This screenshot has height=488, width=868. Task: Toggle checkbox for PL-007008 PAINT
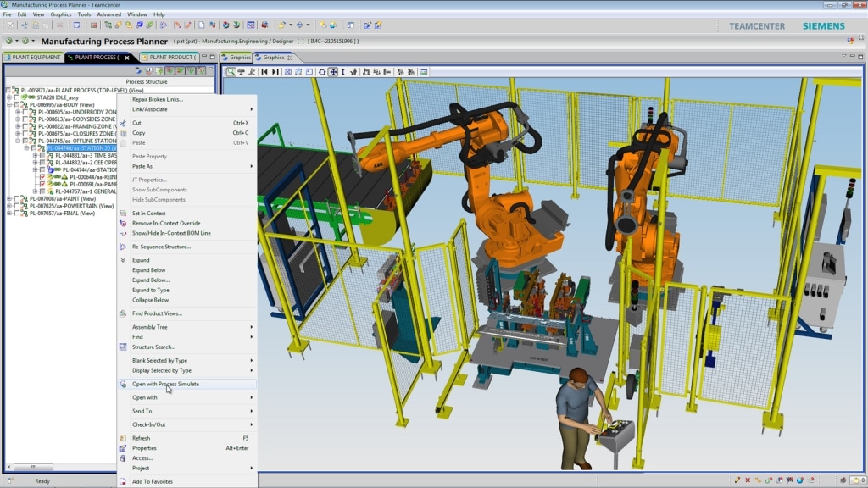point(17,198)
